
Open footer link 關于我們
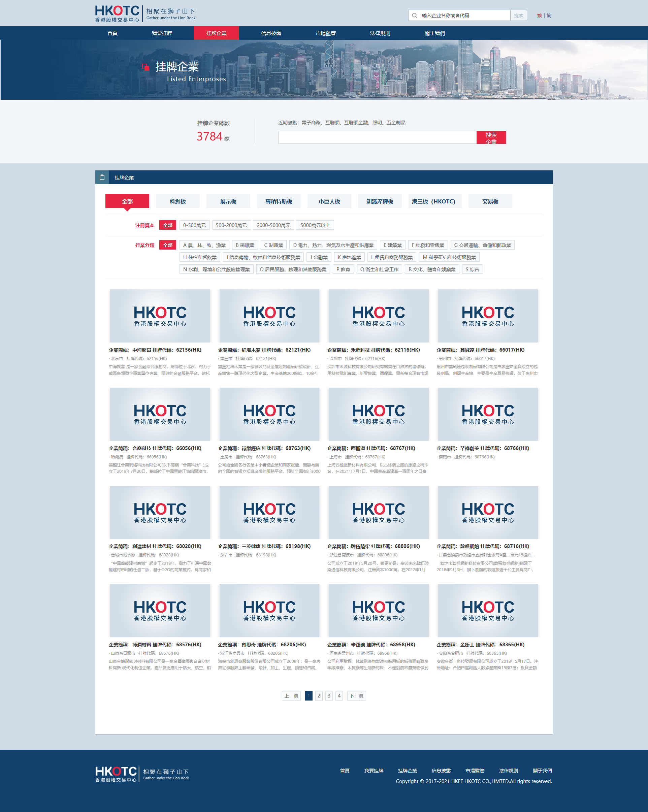point(542,771)
